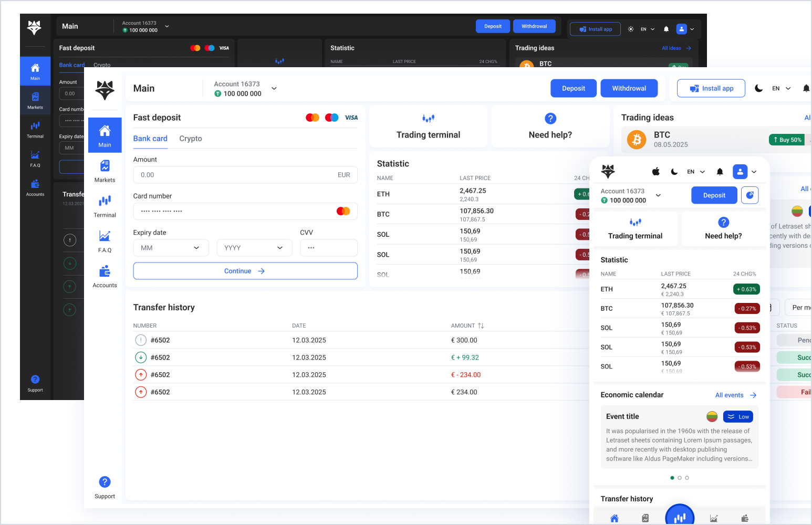Viewport: 812px width, 525px height.
Task: Switch to the Crypto deposit tab
Action: pyautogui.click(x=190, y=139)
